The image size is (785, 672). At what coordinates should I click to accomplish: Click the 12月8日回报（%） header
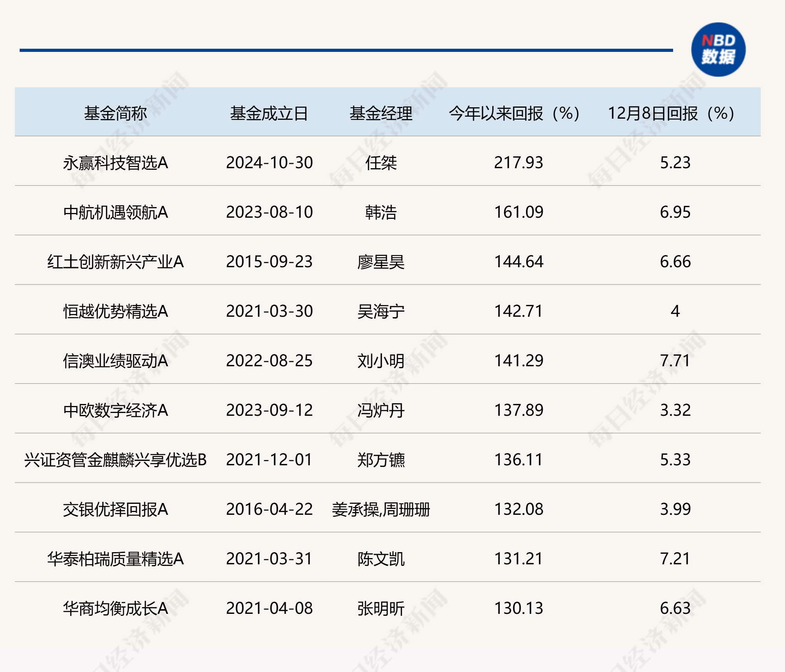click(671, 113)
